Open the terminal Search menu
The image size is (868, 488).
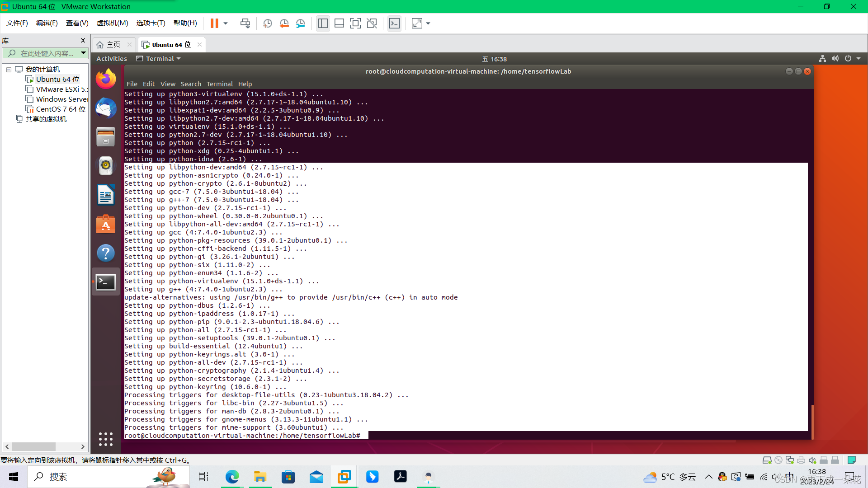(191, 84)
